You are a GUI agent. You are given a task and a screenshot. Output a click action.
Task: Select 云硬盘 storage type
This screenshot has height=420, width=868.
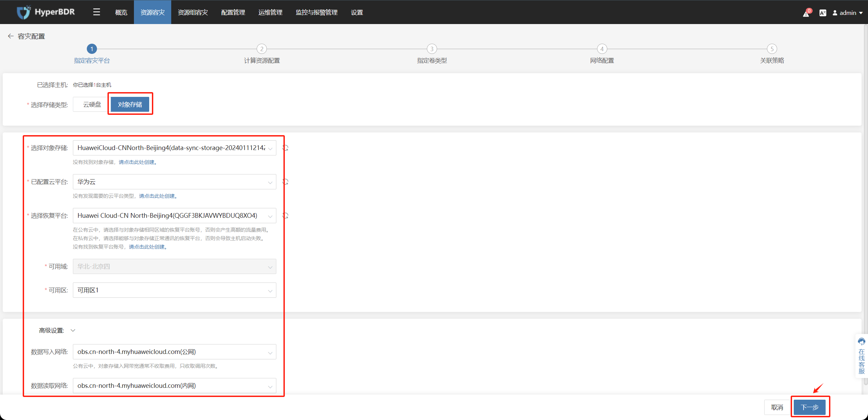tap(92, 104)
